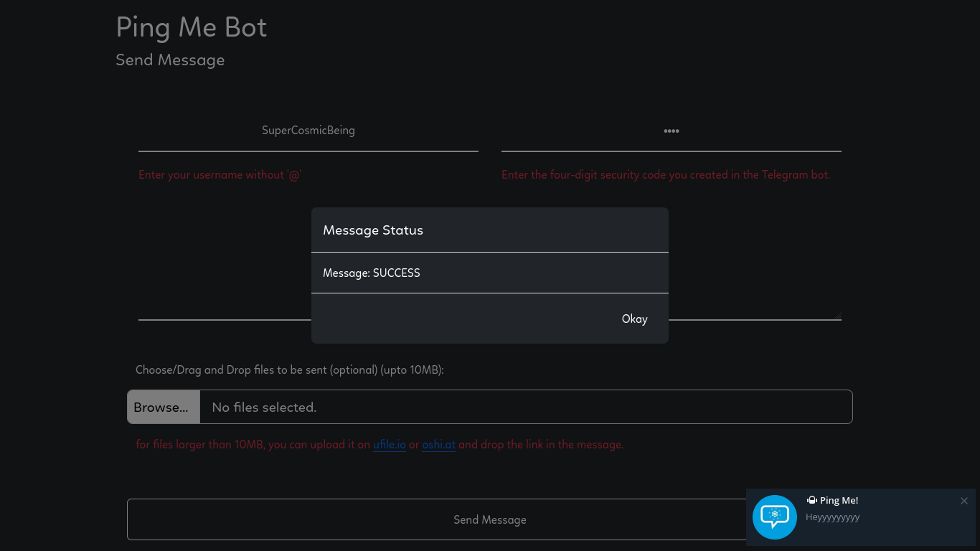Screen dimensions: 980x551
Task: Click the 'Ping Me Bot' page title
Action: point(192,27)
